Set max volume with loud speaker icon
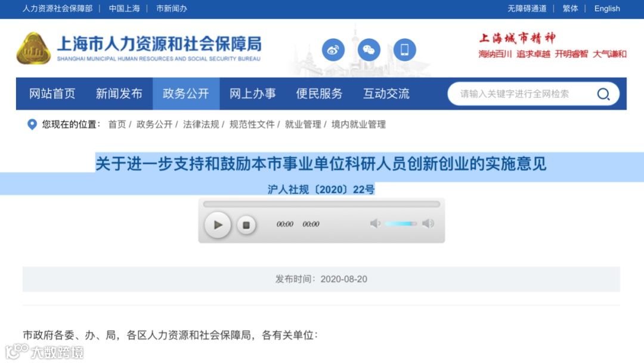 (428, 224)
